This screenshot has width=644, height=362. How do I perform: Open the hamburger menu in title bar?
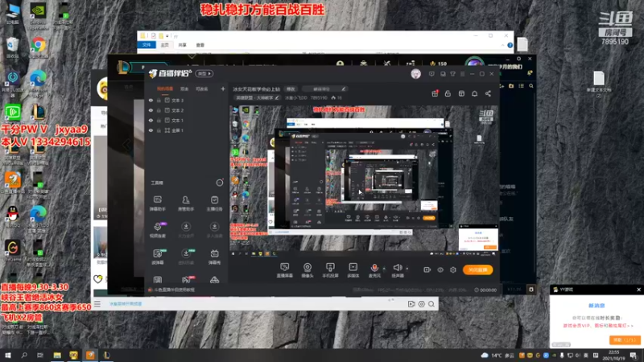coord(462,74)
